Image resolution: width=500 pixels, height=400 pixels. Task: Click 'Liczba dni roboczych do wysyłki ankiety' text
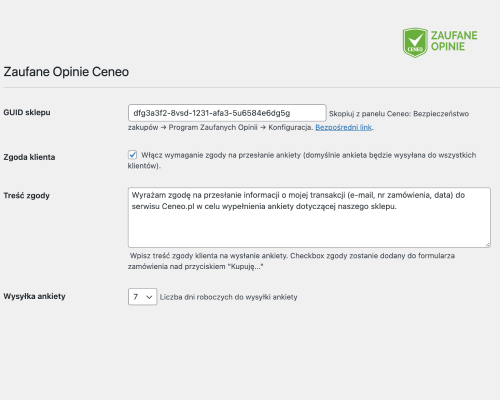(229, 297)
